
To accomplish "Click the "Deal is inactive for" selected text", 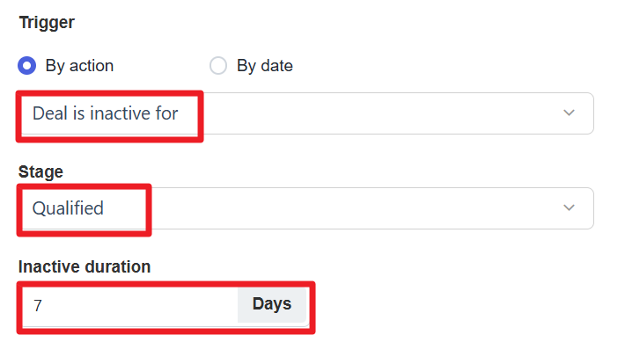I will coord(105,113).
